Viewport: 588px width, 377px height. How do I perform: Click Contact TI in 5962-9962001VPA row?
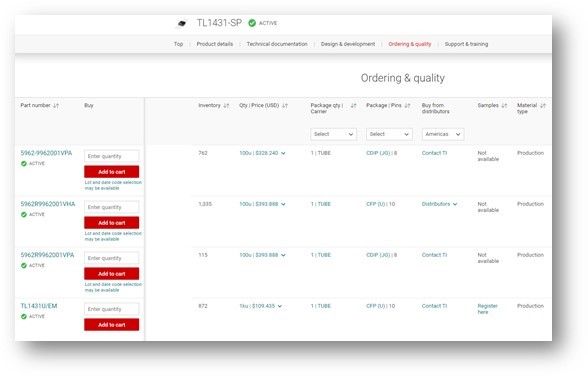click(434, 153)
